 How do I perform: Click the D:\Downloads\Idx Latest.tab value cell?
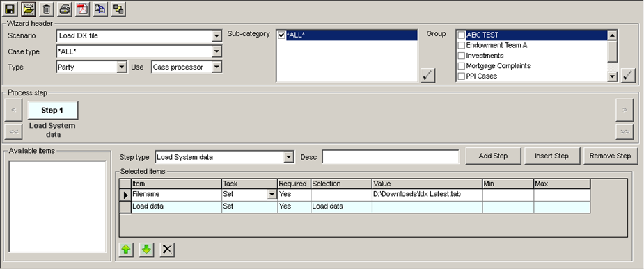[x=427, y=195]
